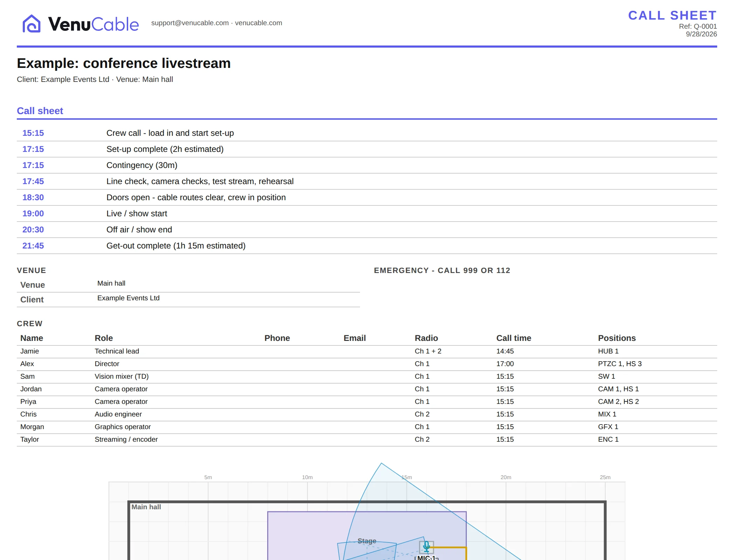
Task: Select the 19:00 schedule time
Action: pyautogui.click(x=33, y=213)
